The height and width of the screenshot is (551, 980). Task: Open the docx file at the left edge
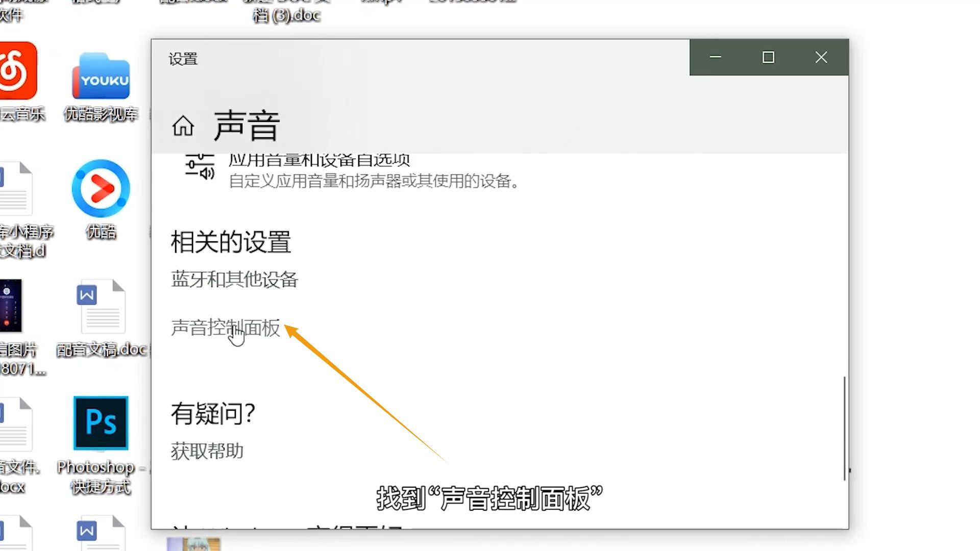point(15,424)
